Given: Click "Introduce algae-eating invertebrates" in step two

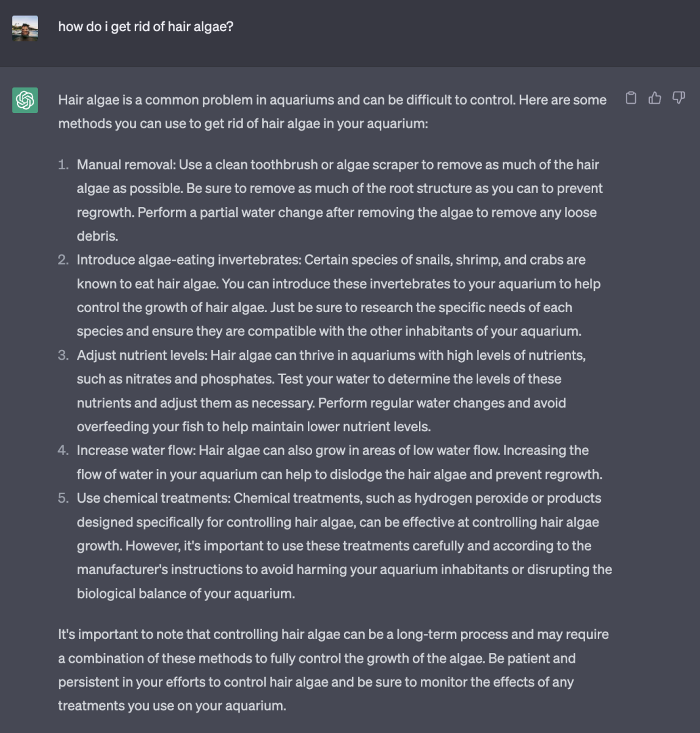Looking at the screenshot, I should [x=188, y=260].
